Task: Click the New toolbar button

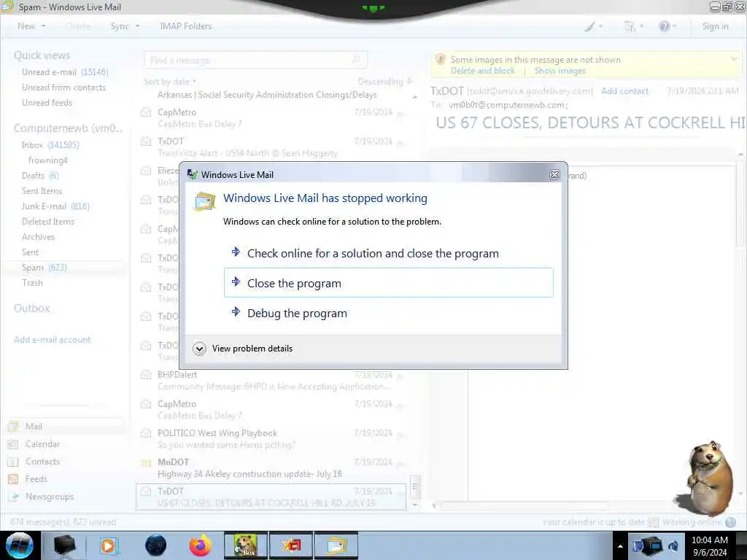Action: (x=26, y=26)
